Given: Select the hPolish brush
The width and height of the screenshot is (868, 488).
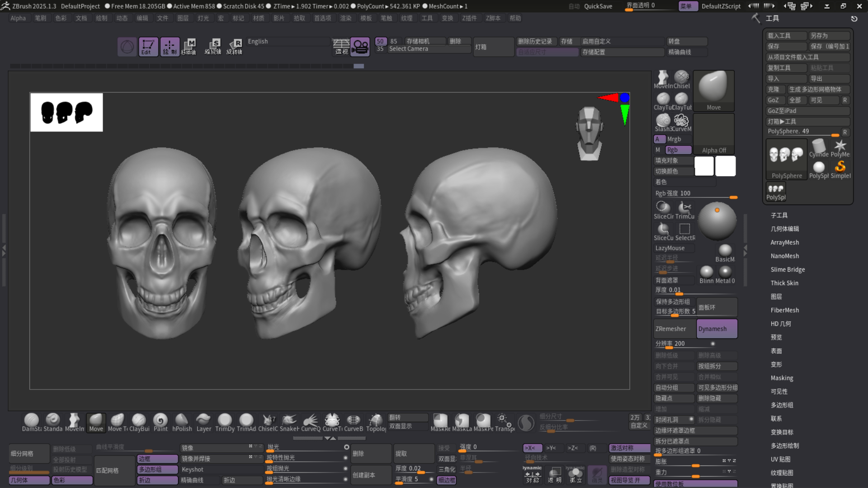Looking at the screenshot, I should pyautogui.click(x=182, y=422).
